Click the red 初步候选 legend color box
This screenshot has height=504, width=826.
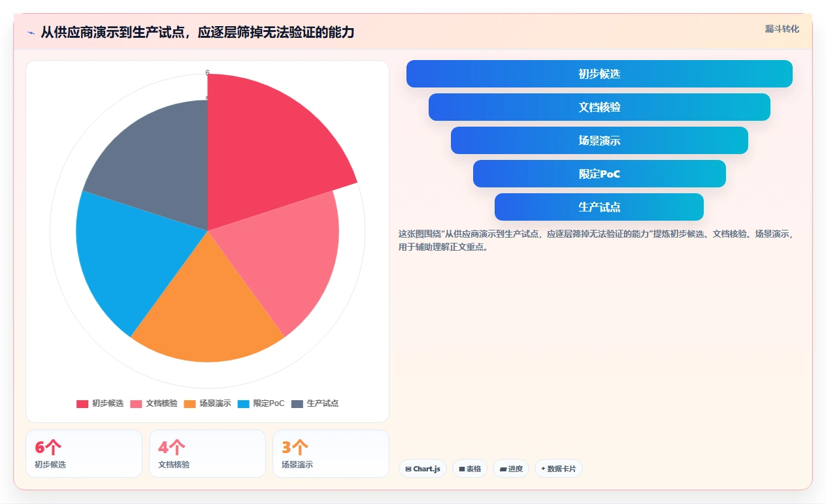(82, 403)
